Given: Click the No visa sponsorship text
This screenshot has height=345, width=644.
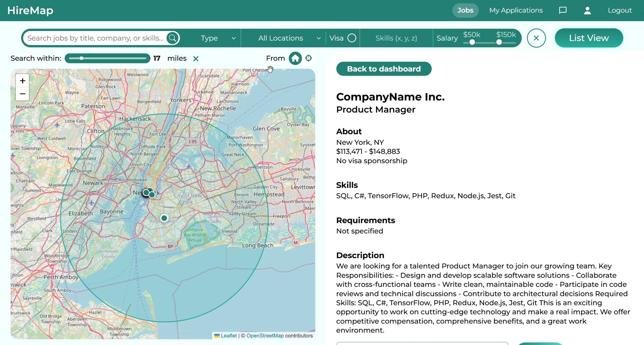Looking at the screenshot, I should [372, 161].
